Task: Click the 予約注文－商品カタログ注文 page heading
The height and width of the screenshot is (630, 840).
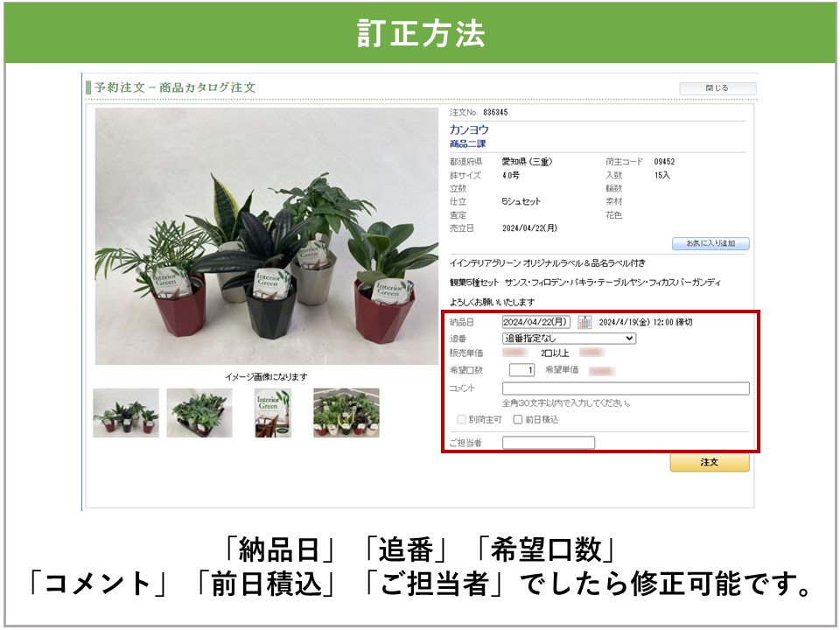Action: coord(175,87)
